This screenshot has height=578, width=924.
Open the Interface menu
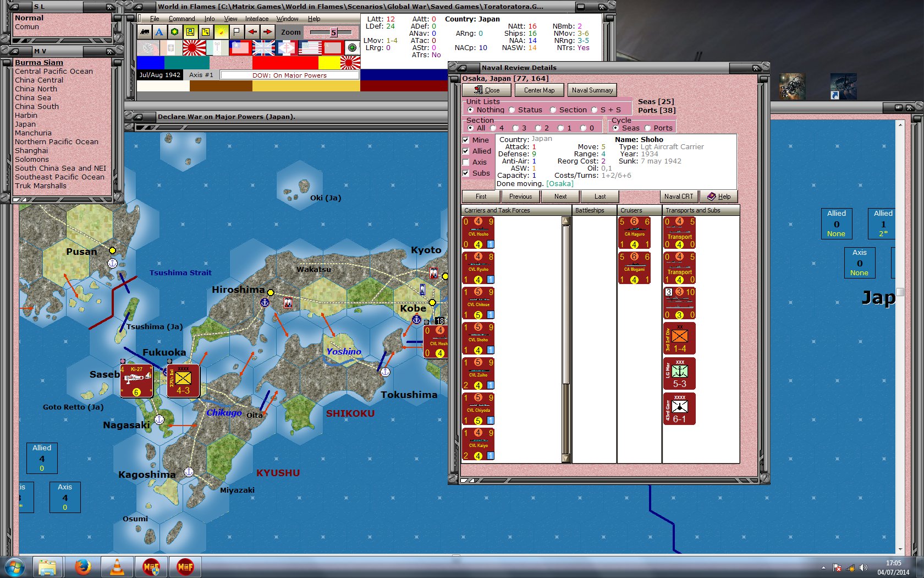(257, 19)
